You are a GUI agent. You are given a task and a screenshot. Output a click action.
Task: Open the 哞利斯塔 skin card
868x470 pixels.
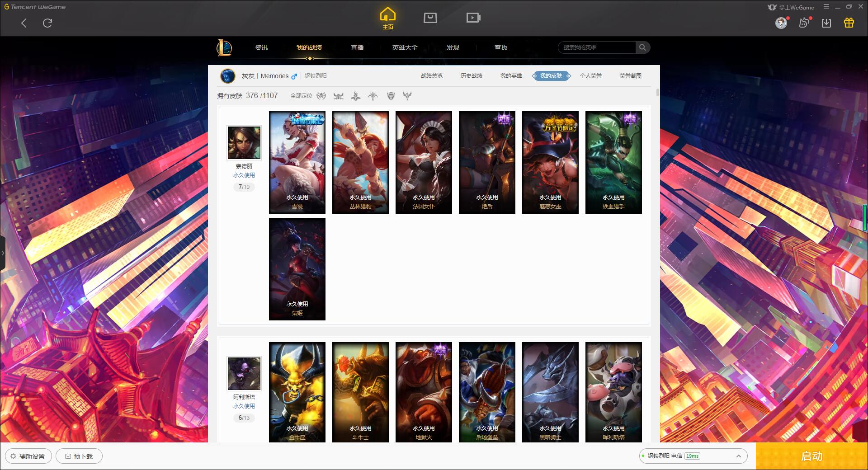pyautogui.click(x=613, y=392)
